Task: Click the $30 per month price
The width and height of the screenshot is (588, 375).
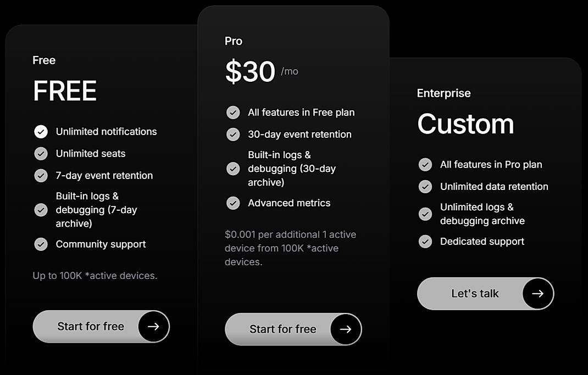Action: (x=251, y=71)
